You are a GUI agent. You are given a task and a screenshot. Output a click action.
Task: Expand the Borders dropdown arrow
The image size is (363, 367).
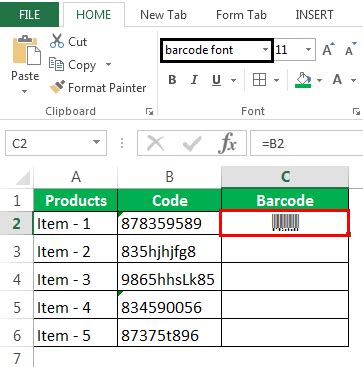[276, 80]
